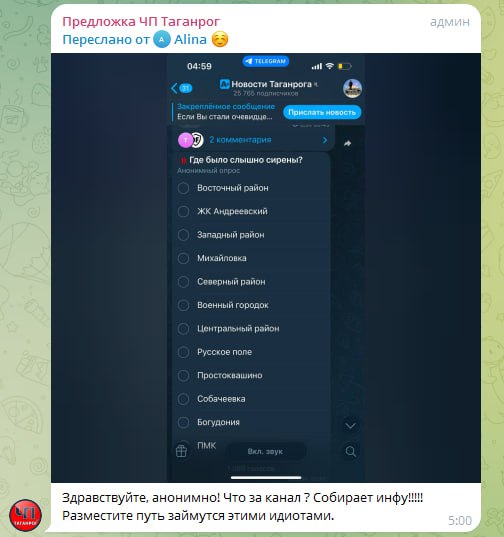Open the forwarded screenshot image
This screenshot has width=504, height=537.
pyautogui.click(x=266, y=268)
